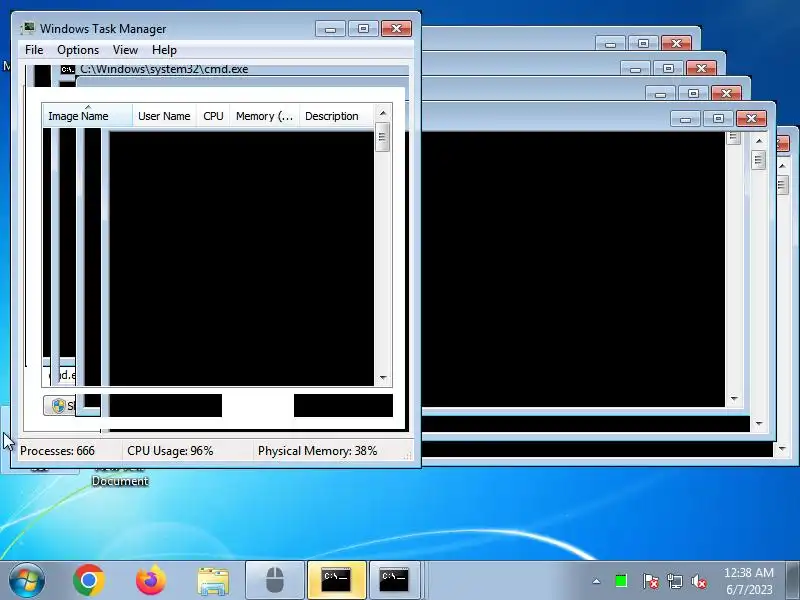
Task: Open the clock showing 12:38 AM
Action: (x=748, y=581)
